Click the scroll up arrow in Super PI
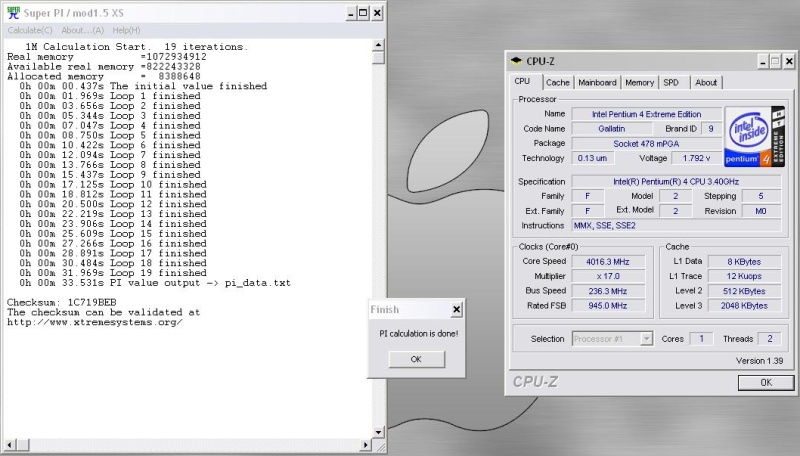 coord(378,45)
